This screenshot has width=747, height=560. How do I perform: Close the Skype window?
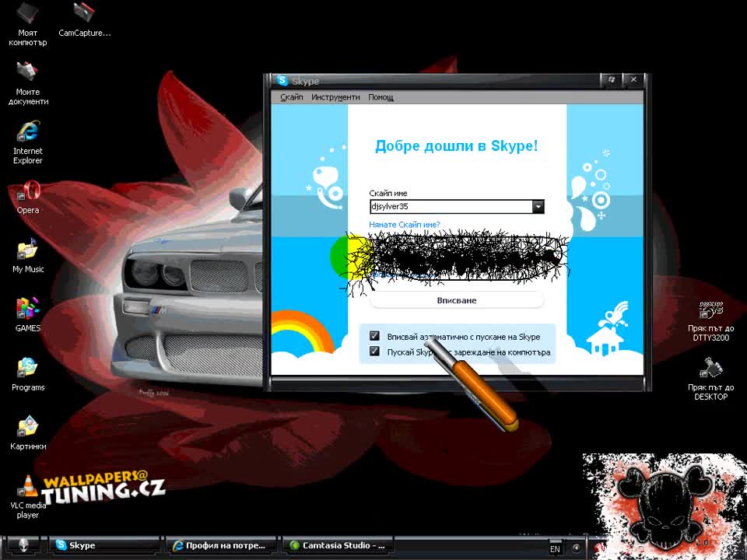click(633, 80)
